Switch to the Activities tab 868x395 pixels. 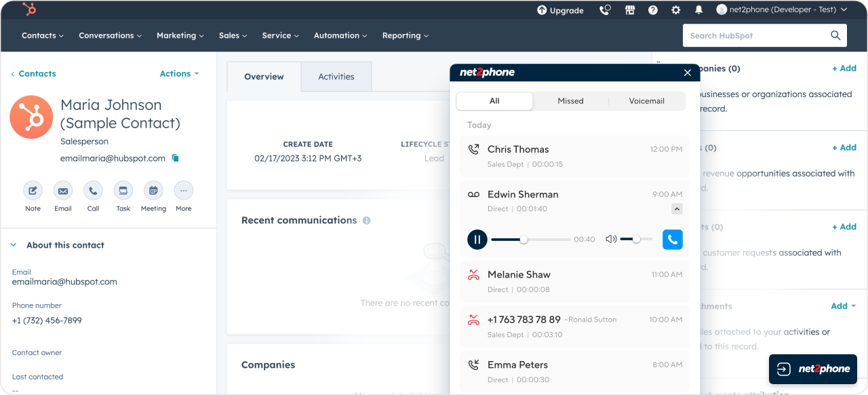click(336, 77)
